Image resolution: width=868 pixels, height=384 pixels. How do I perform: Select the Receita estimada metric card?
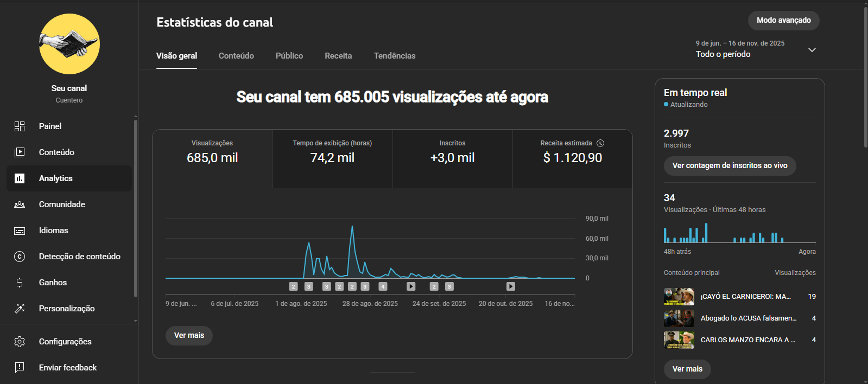click(572, 158)
